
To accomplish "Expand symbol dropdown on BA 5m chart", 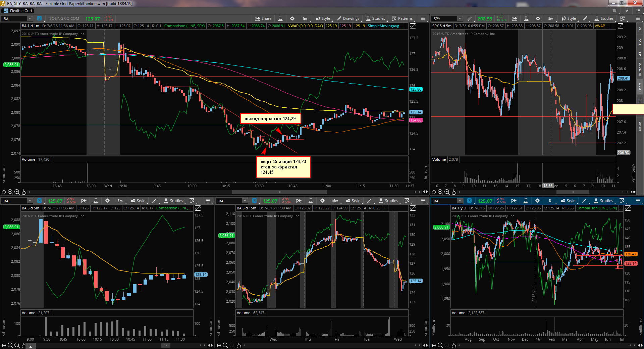I will pos(30,201).
